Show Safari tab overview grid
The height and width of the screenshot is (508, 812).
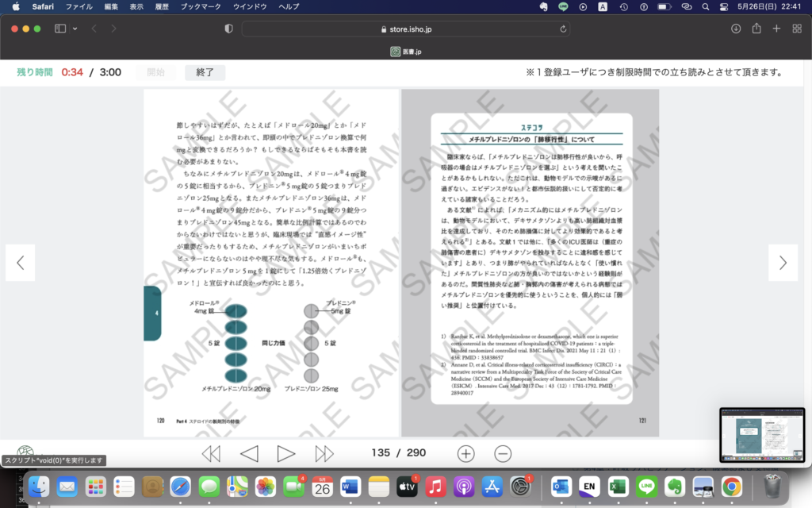(x=796, y=29)
